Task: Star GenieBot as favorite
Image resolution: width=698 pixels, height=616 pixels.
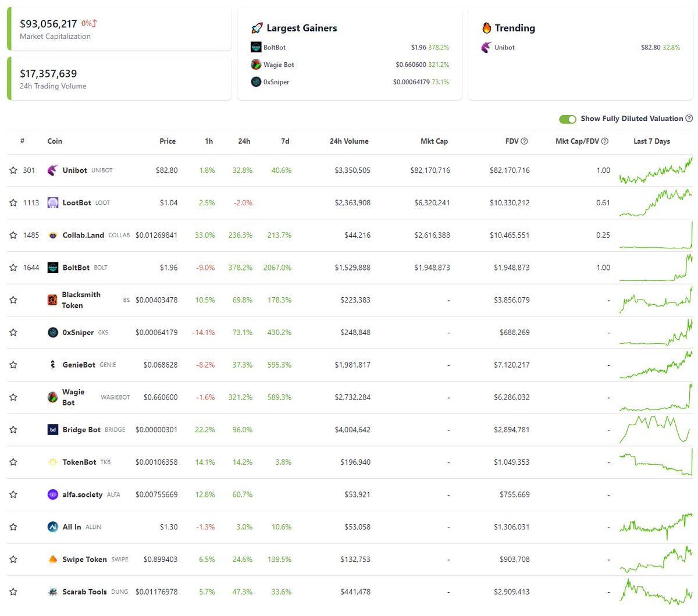Action: coord(13,365)
